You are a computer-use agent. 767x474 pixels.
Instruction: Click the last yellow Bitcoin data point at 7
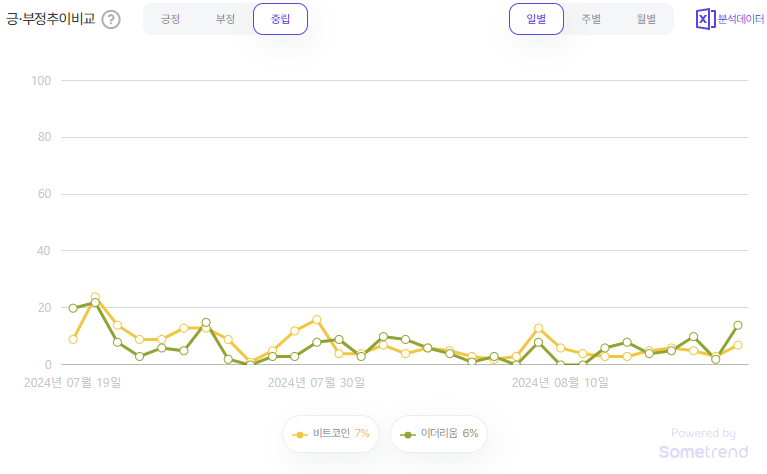tap(738, 345)
